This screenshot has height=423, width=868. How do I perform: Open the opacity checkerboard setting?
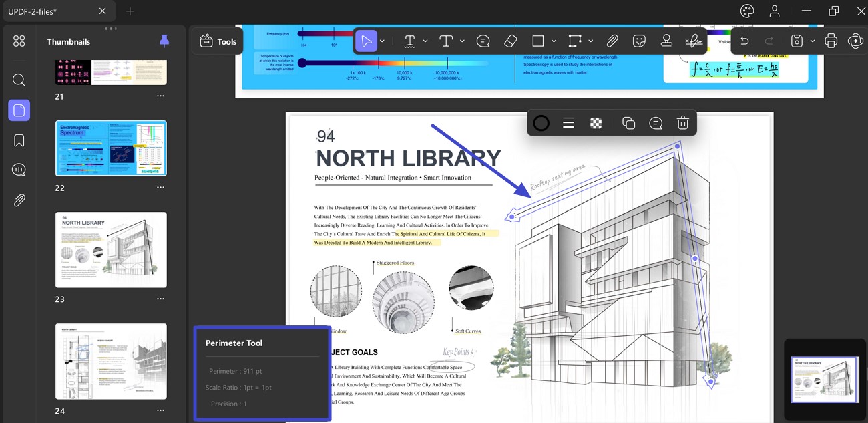596,123
